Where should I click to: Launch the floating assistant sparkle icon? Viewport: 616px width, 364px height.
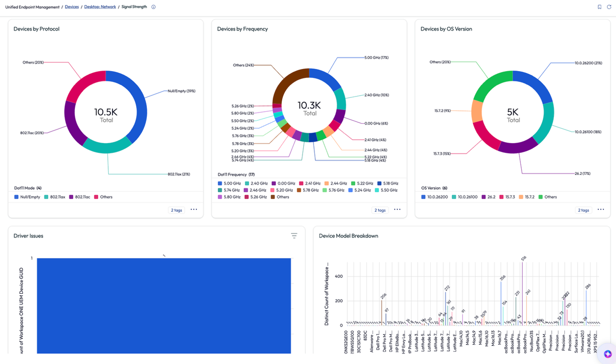(x=607, y=354)
